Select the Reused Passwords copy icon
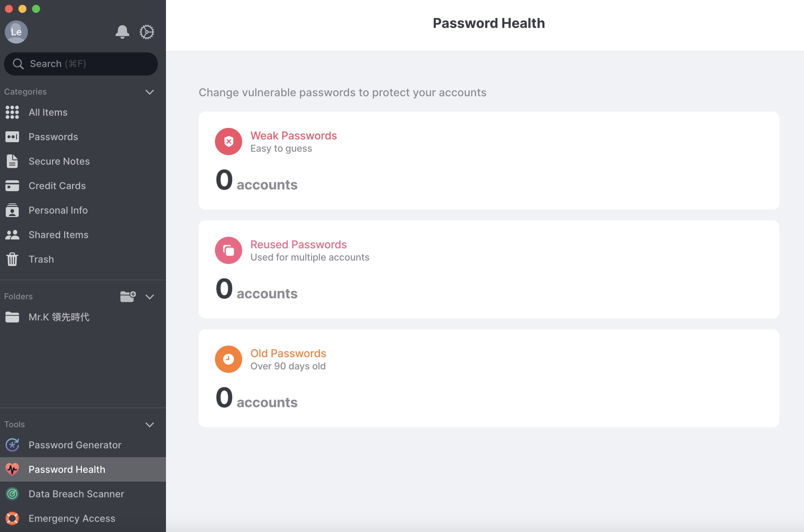This screenshot has height=532, width=804. 229,250
